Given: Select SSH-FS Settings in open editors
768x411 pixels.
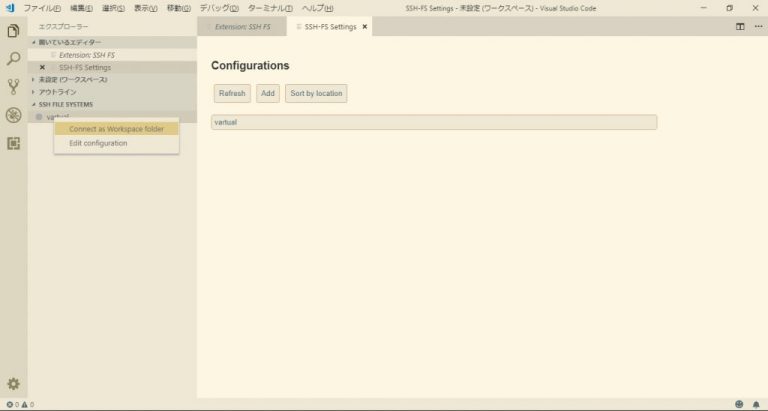Looking at the screenshot, I should click(113, 68).
